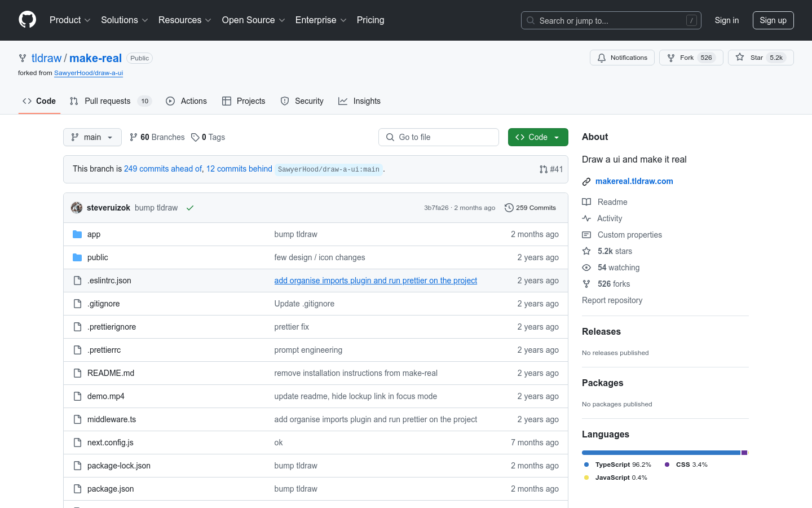
Task: Click the package.json file icon
Action: click(x=77, y=489)
